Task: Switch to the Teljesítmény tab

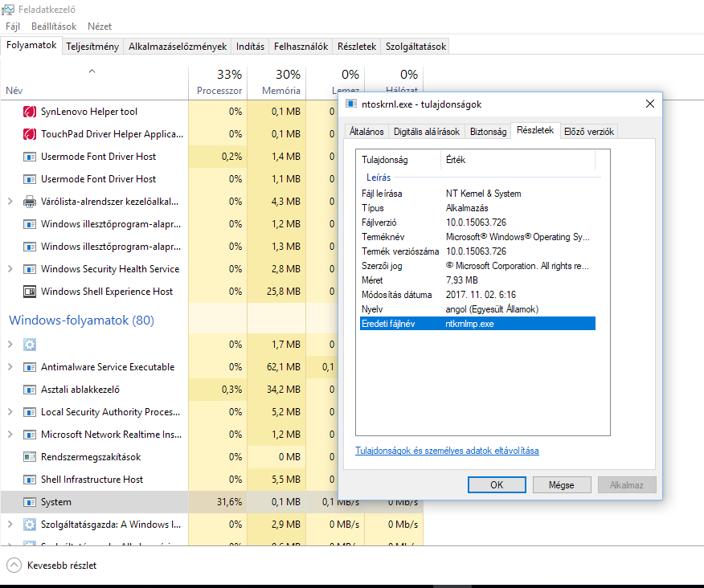Action: (x=92, y=47)
